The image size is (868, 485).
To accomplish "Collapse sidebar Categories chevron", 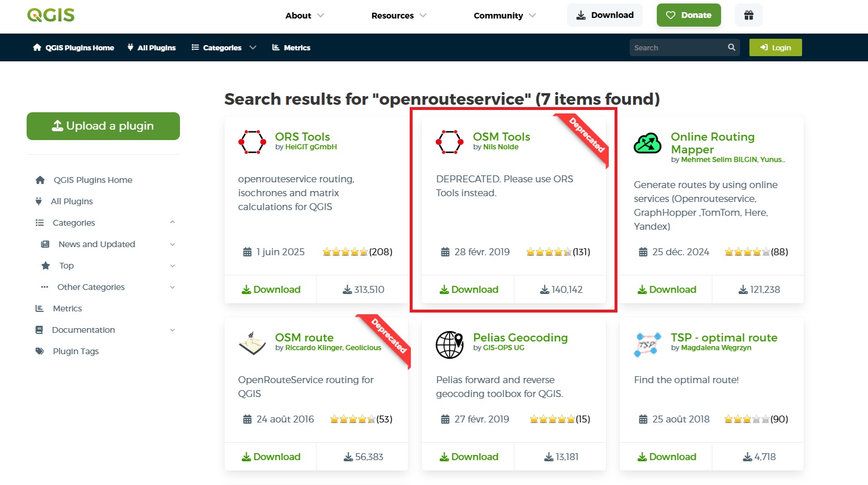I will tap(172, 222).
